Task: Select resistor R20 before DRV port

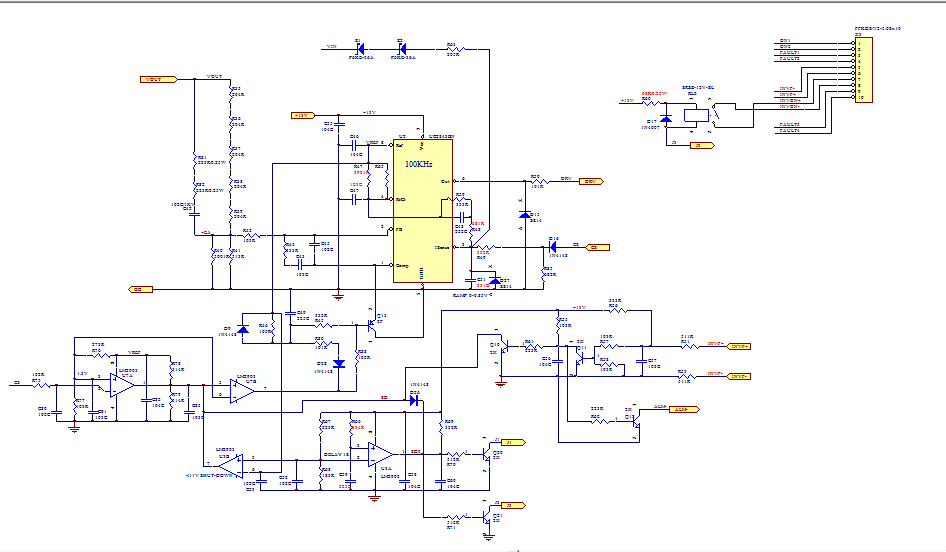Action: [536, 181]
